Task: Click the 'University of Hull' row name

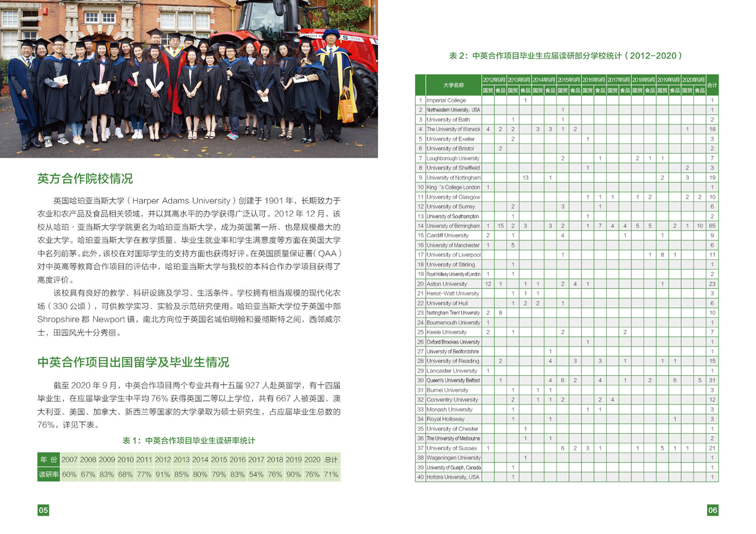Action: point(447,303)
